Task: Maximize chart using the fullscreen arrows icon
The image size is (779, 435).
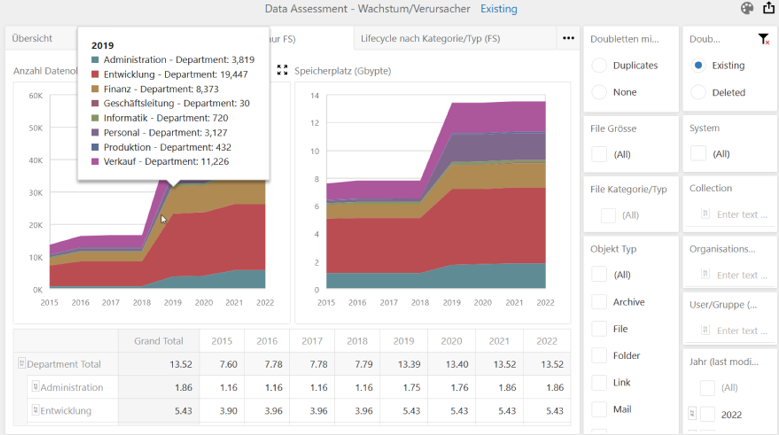Action: (x=282, y=71)
